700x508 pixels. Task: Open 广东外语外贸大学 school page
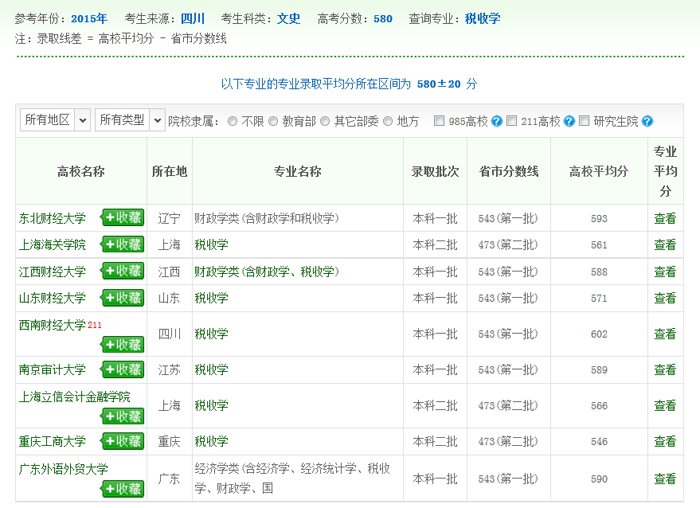point(63,469)
